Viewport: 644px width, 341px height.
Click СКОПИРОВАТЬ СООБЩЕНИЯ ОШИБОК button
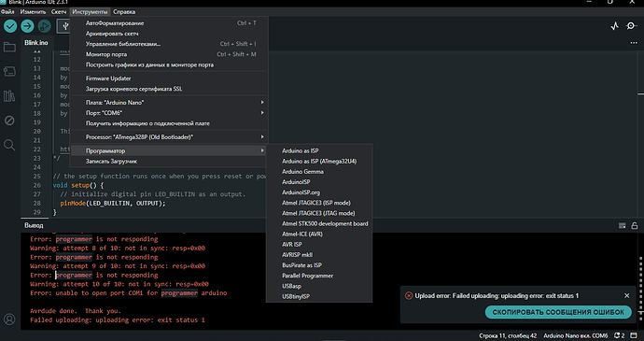558,312
